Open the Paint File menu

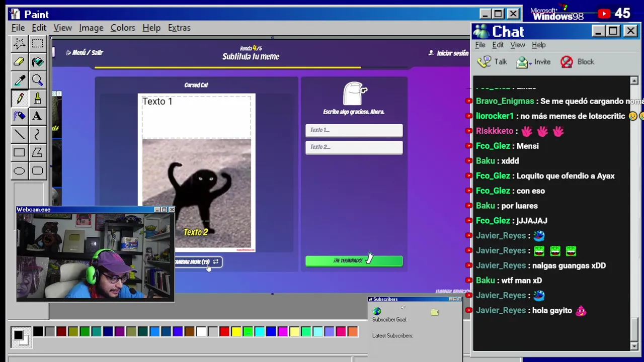click(18, 28)
